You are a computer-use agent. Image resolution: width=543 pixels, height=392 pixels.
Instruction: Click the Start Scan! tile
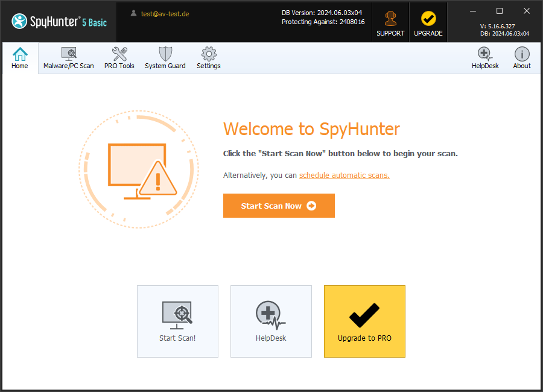(x=177, y=321)
